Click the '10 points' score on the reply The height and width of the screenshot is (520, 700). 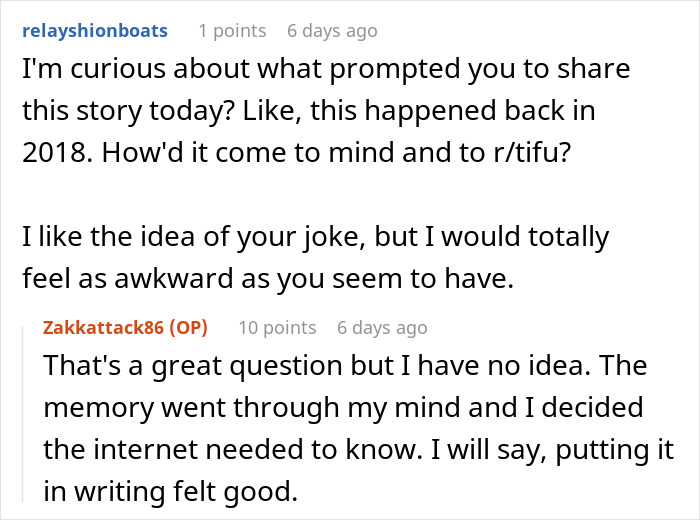(x=277, y=327)
